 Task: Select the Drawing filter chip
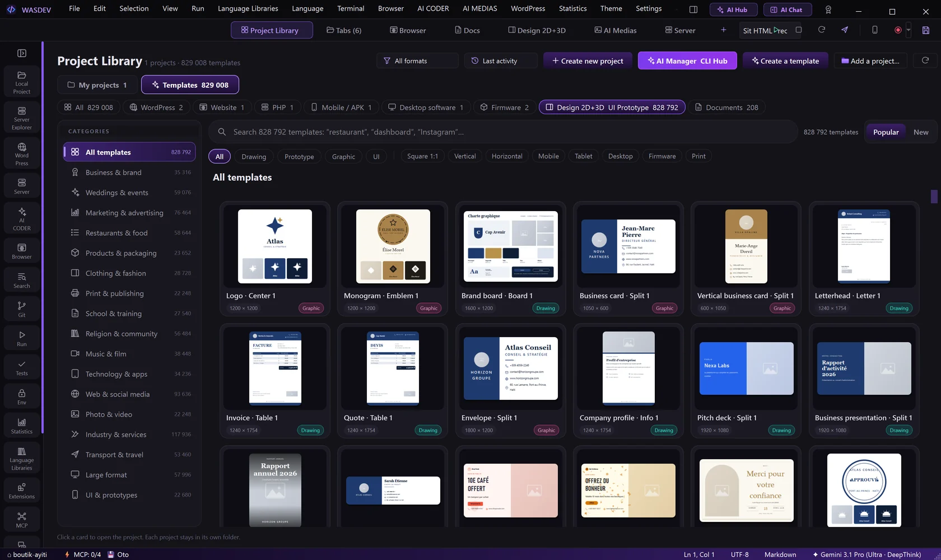click(x=254, y=156)
